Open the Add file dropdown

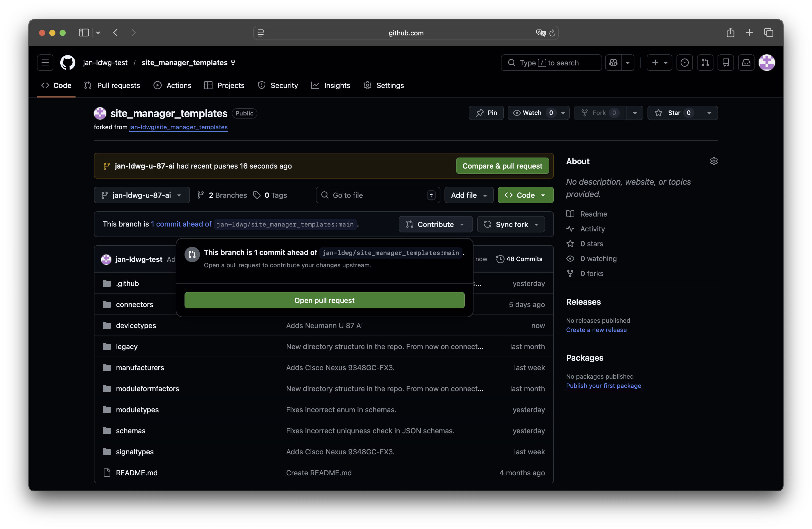point(468,195)
